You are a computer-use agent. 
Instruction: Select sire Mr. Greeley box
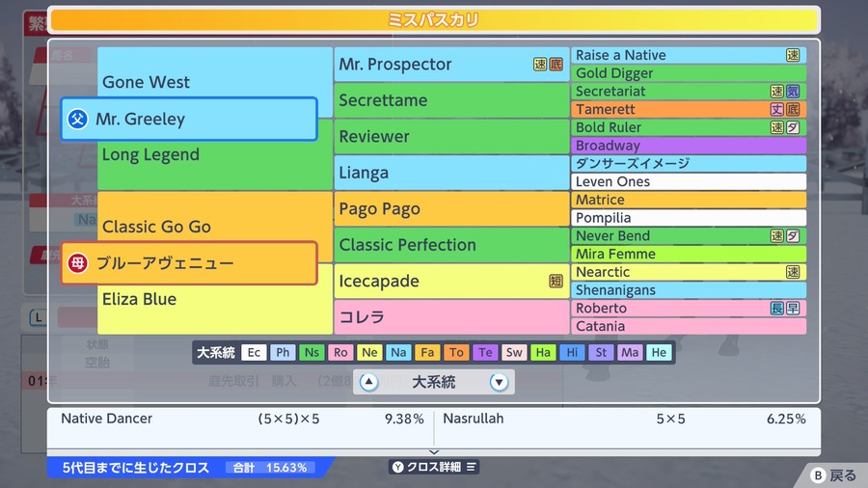tap(189, 119)
